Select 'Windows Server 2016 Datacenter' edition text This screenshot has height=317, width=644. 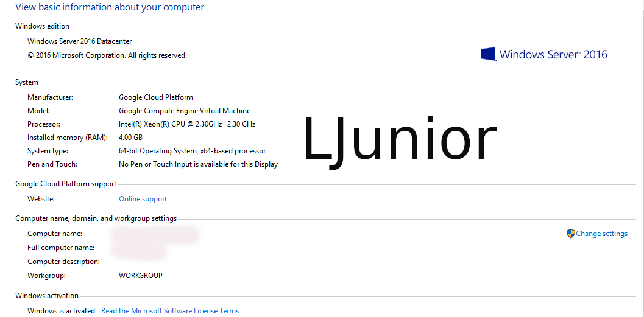(x=80, y=41)
